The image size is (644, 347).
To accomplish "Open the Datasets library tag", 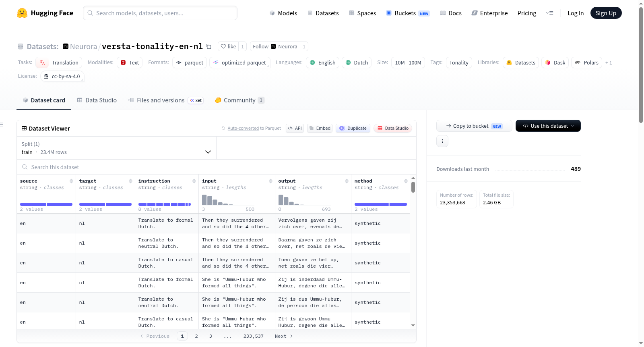I will tap(521, 62).
